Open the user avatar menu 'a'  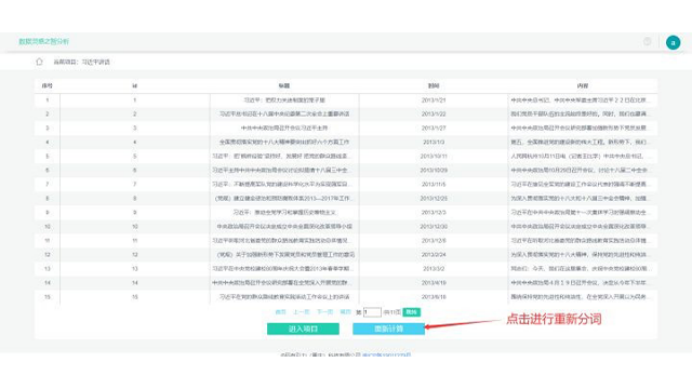click(673, 42)
